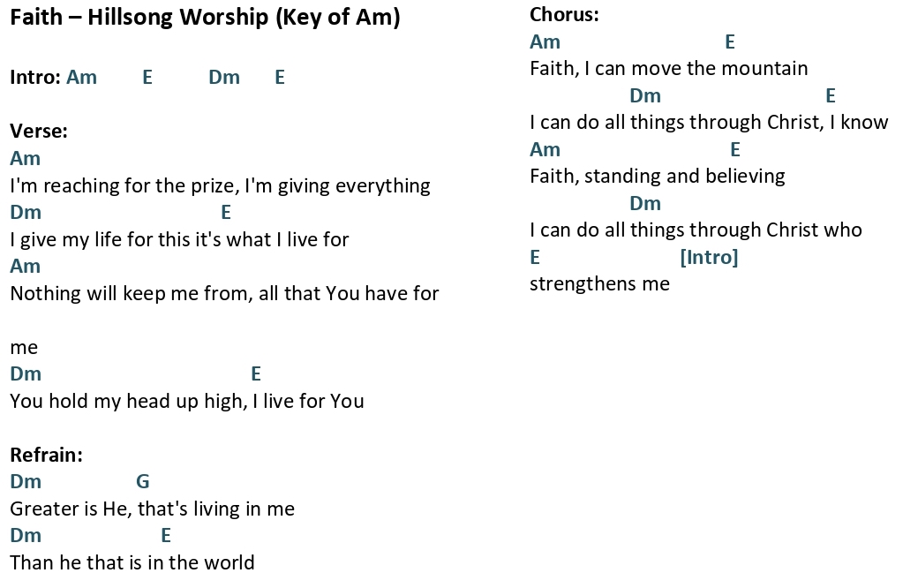Click the 'Chorus:' section heading

(564, 15)
